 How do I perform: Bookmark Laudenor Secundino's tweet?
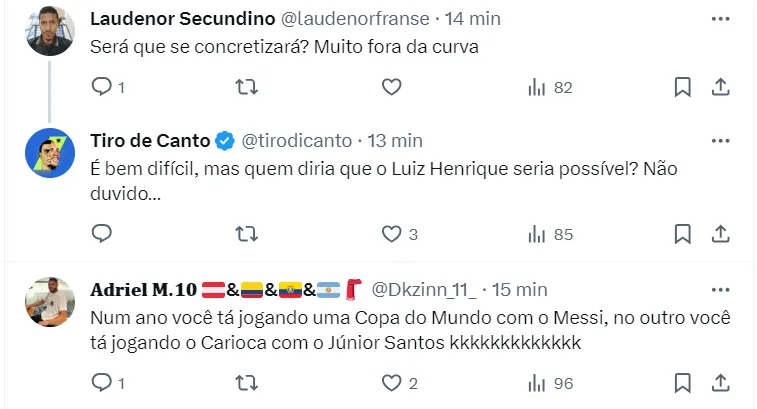[x=682, y=88]
